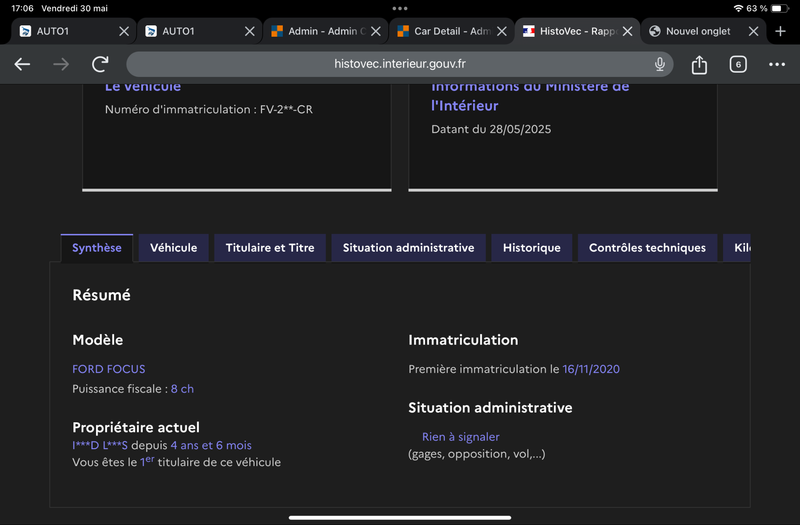Close the HistoVec tab
The image size is (800, 525).
click(628, 31)
